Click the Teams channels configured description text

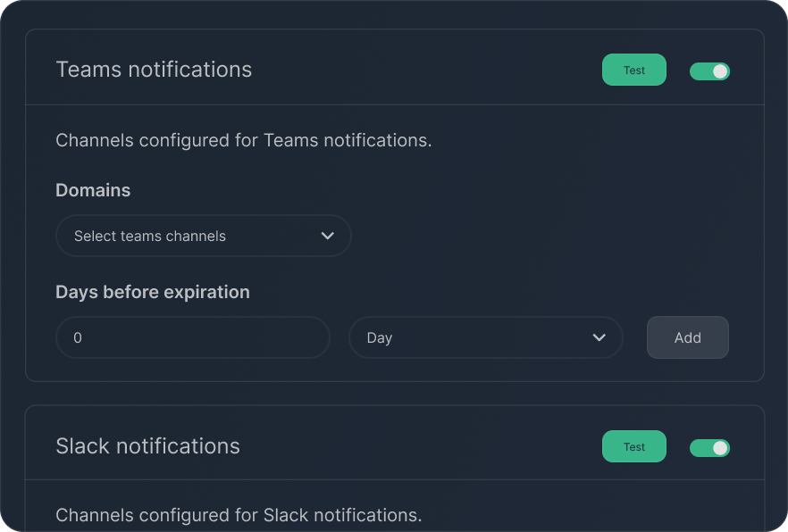[243, 140]
